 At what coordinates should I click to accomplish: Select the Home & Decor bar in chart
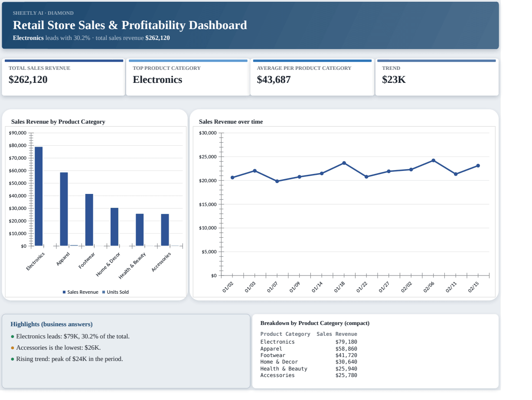[114, 227]
